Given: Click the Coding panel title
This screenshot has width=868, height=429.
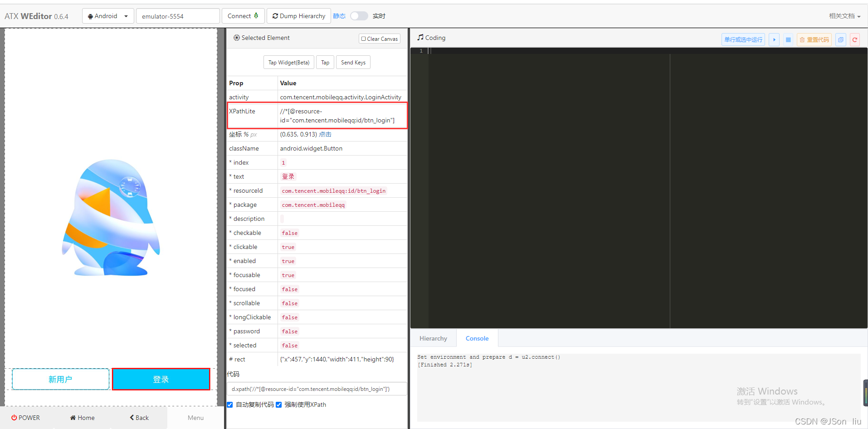Looking at the screenshot, I should point(431,38).
